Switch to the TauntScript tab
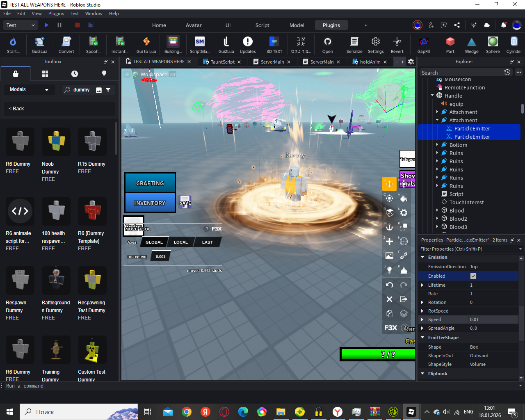Image resolution: width=525 pixels, height=420 pixels. pos(222,62)
